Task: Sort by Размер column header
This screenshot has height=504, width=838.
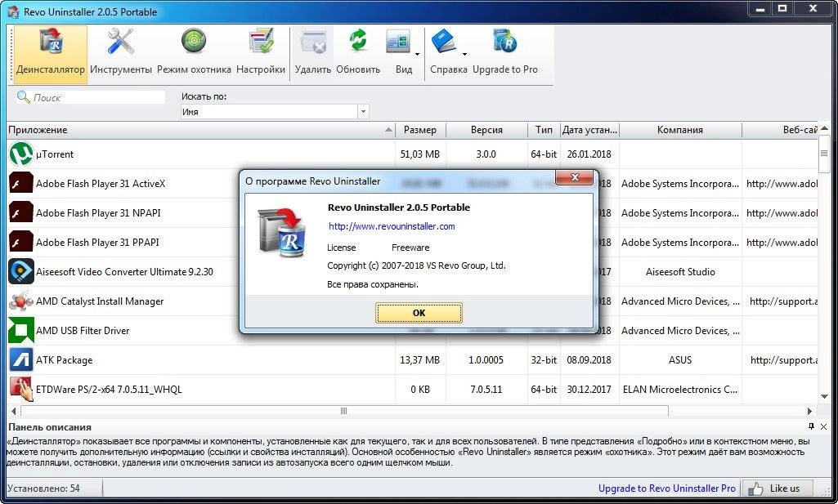Action: (420, 130)
